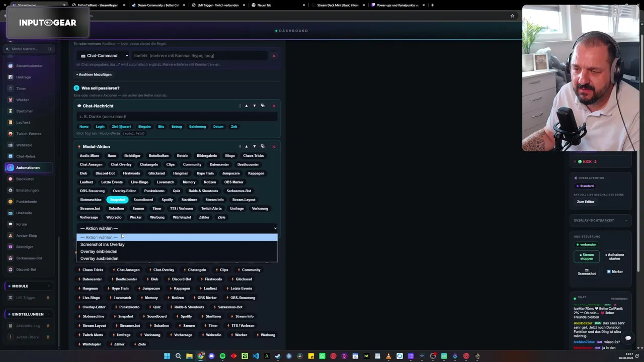
Task: Open a new browser tab
Action: pyautogui.click(x=433, y=5)
